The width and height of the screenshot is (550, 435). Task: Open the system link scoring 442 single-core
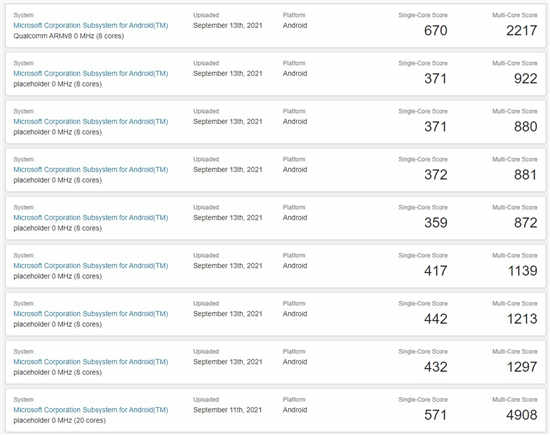(90, 314)
